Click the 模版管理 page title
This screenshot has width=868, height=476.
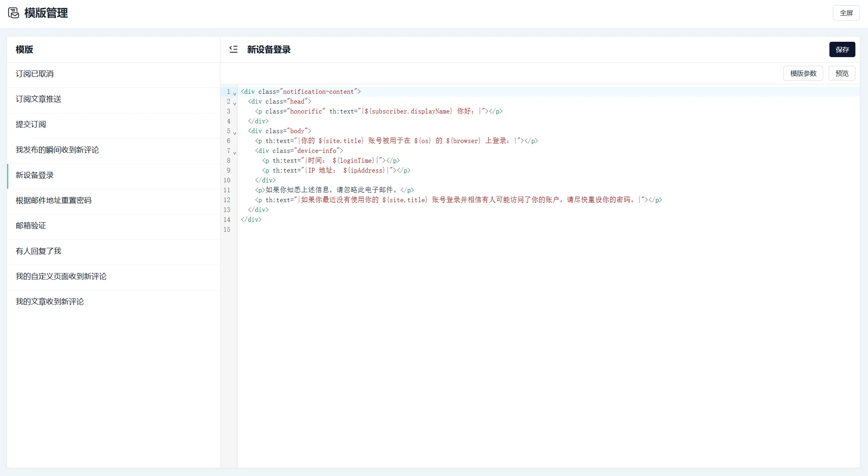click(46, 13)
